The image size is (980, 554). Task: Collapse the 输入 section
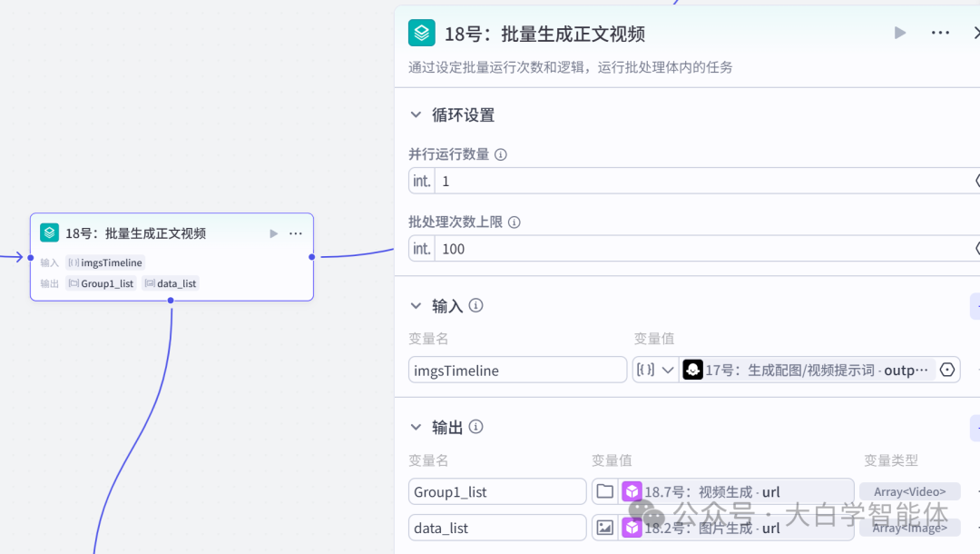coord(416,306)
